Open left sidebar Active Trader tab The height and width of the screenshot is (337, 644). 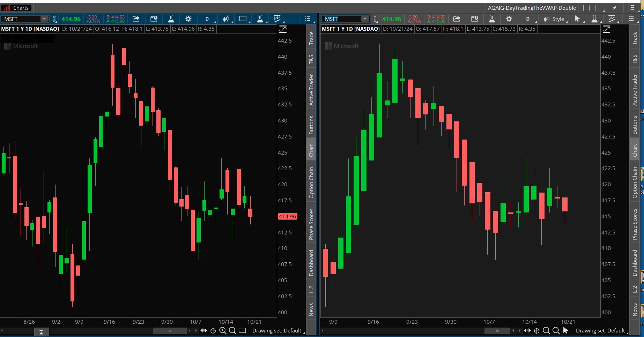[311, 90]
